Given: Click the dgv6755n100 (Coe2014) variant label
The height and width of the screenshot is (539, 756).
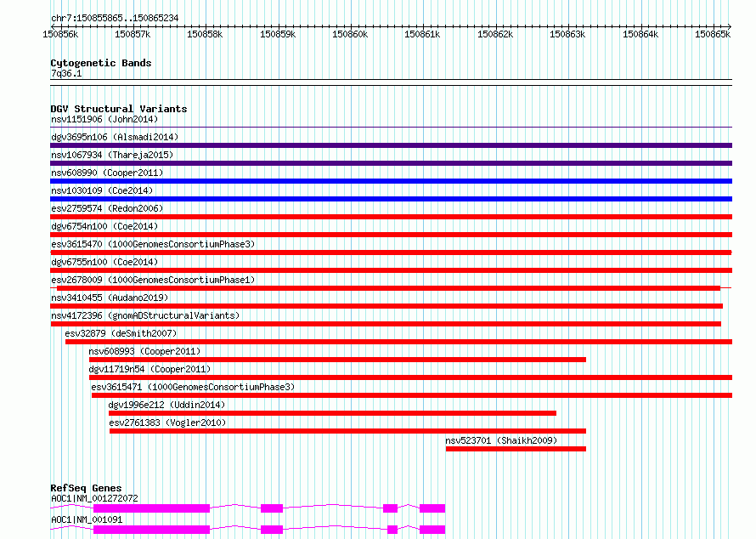Looking at the screenshot, I should click(104, 262).
